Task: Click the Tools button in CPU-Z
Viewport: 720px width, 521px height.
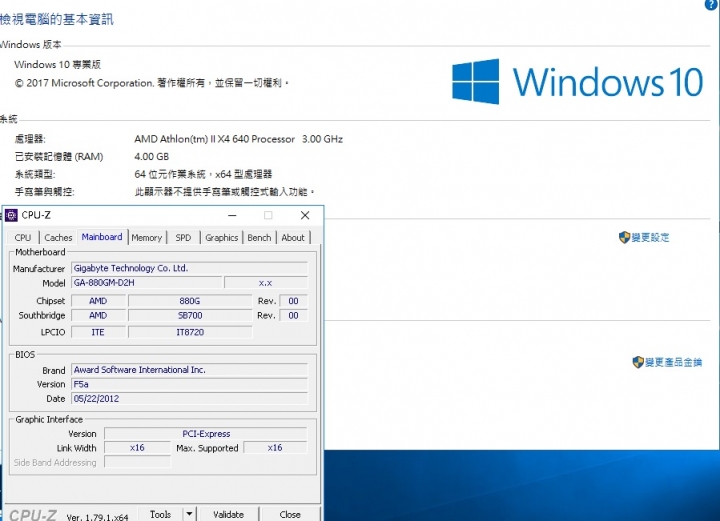Action: pos(160,514)
